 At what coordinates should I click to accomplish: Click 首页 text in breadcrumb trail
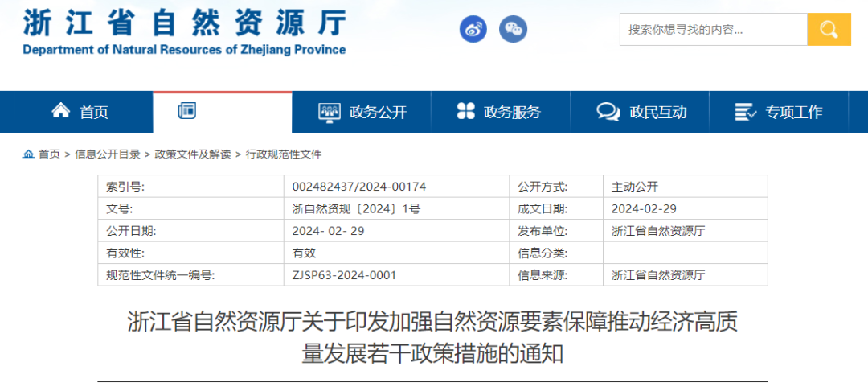pyautogui.click(x=49, y=154)
